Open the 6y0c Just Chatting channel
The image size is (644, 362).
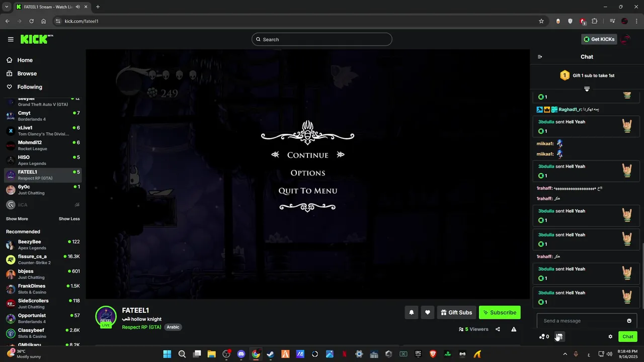(x=43, y=190)
